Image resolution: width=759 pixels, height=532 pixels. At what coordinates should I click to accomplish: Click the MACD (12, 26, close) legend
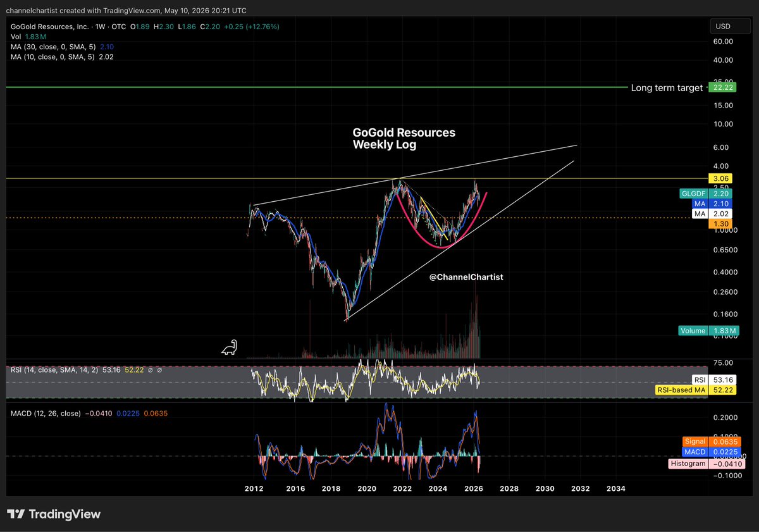tap(89, 413)
